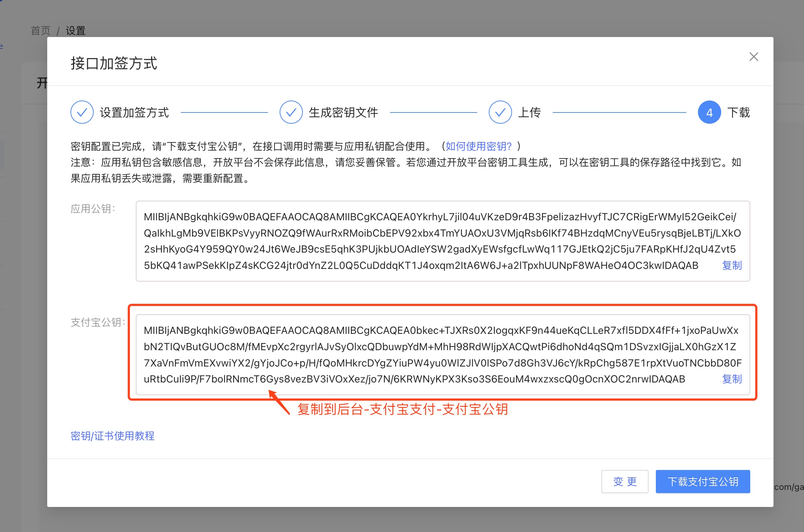The height and width of the screenshot is (532, 804).
Task: Close the 接口加签方式 dialog
Action: (x=754, y=57)
